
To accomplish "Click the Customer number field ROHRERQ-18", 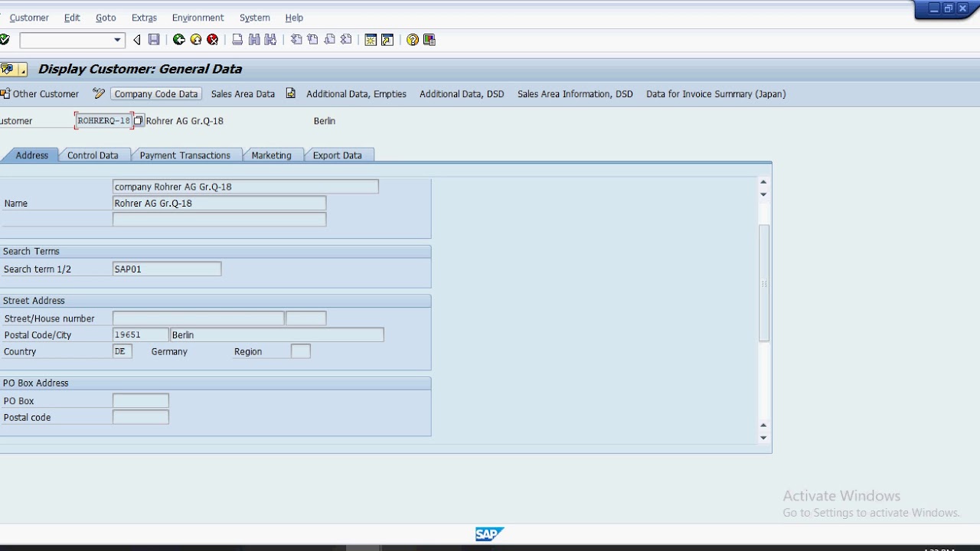I will pos(104,121).
